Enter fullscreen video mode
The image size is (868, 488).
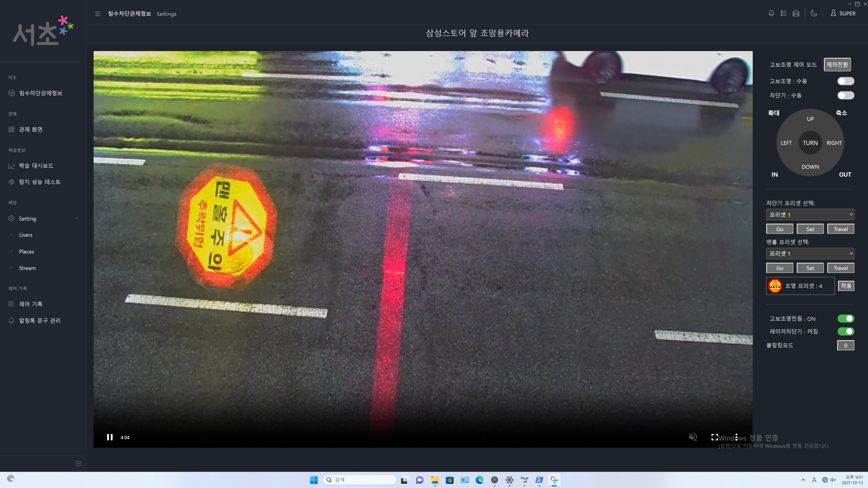tap(714, 437)
